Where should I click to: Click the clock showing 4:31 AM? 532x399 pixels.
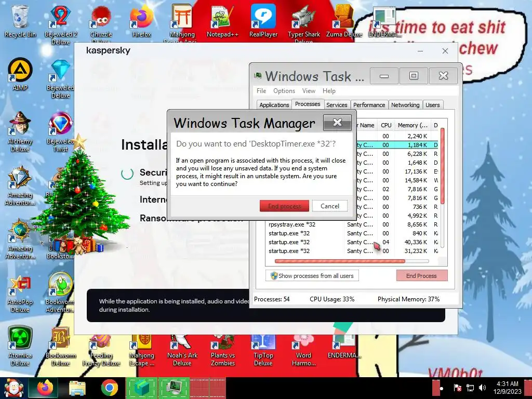[507, 384]
